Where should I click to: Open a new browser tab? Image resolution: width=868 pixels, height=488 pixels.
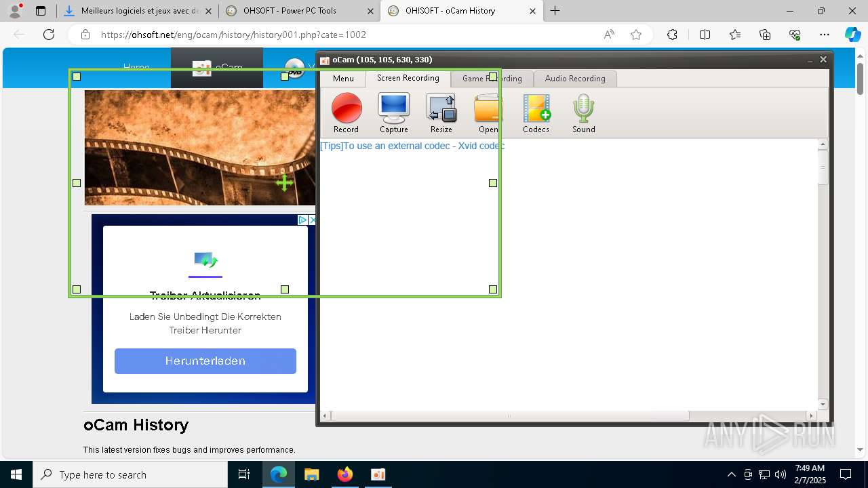pyautogui.click(x=555, y=11)
